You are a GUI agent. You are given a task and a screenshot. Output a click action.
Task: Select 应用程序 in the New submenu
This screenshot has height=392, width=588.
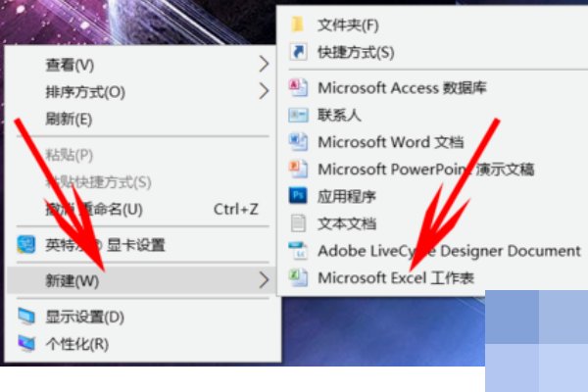(435, 196)
